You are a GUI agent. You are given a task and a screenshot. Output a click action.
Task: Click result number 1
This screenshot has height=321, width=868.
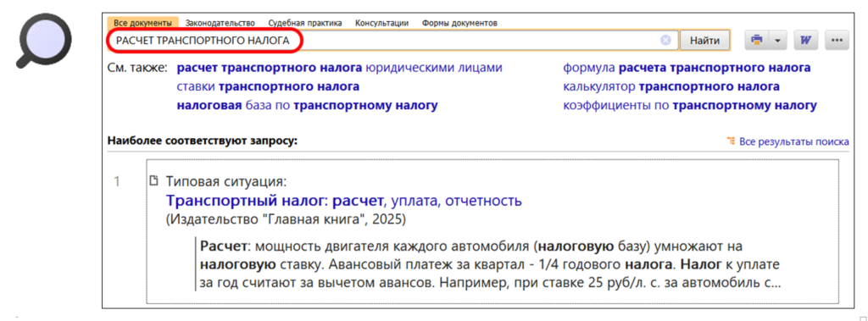pyautogui.click(x=117, y=181)
